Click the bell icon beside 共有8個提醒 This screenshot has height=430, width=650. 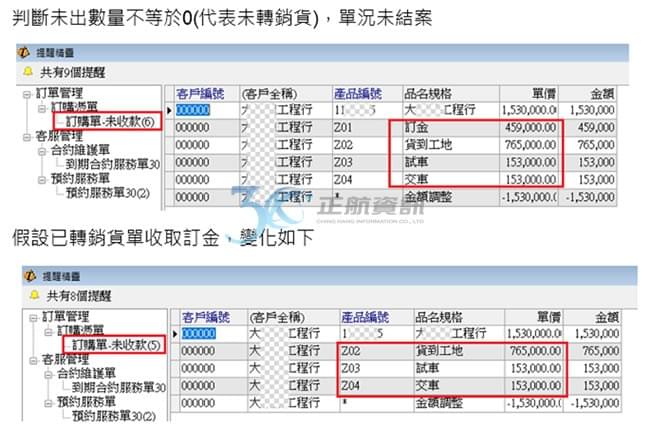coord(34,295)
